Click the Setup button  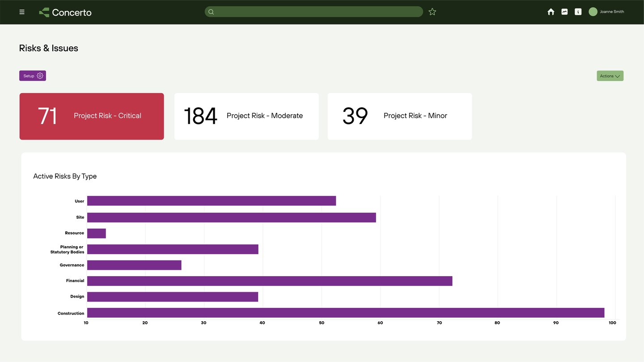pos(33,76)
